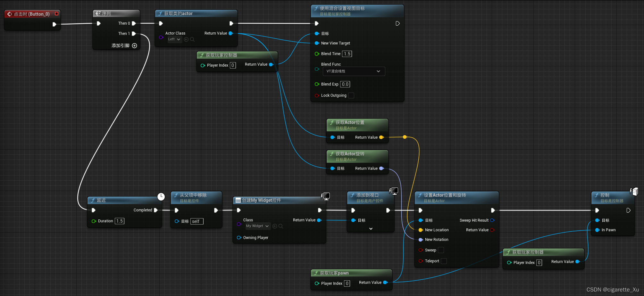The width and height of the screenshot is (644, 296).
Task: Click the magnifier browse icon beside Actor Class
Action: 192,39
